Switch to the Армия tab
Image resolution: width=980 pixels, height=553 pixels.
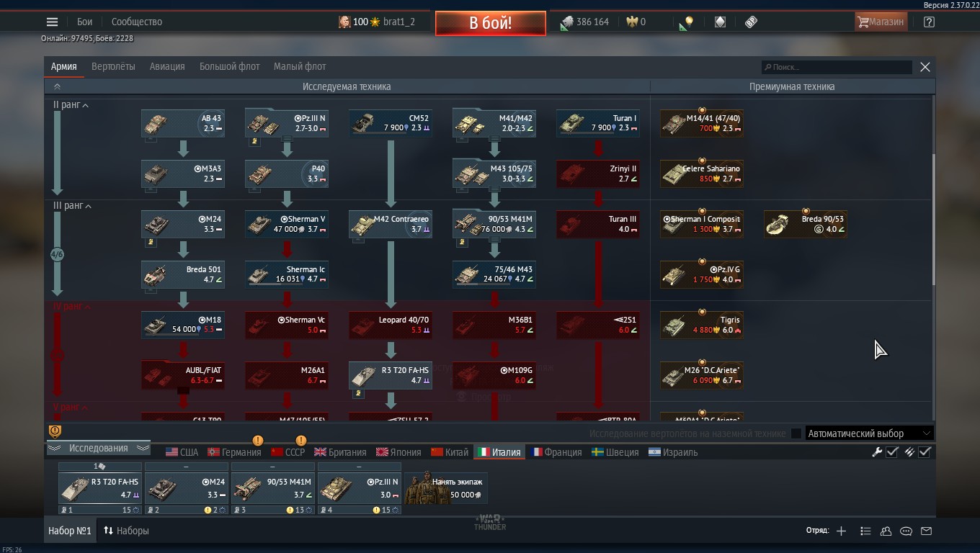coord(63,66)
